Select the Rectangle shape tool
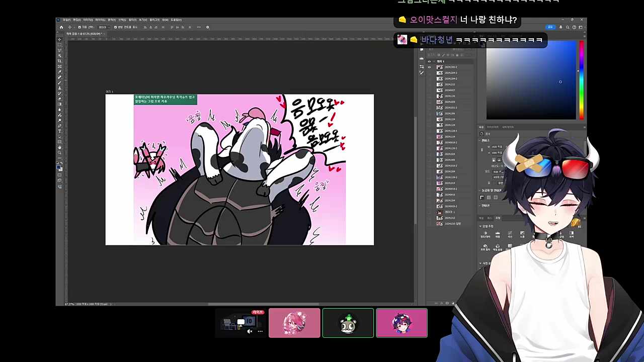Image resolution: width=644 pixels, height=362 pixels. click(59, 142)
